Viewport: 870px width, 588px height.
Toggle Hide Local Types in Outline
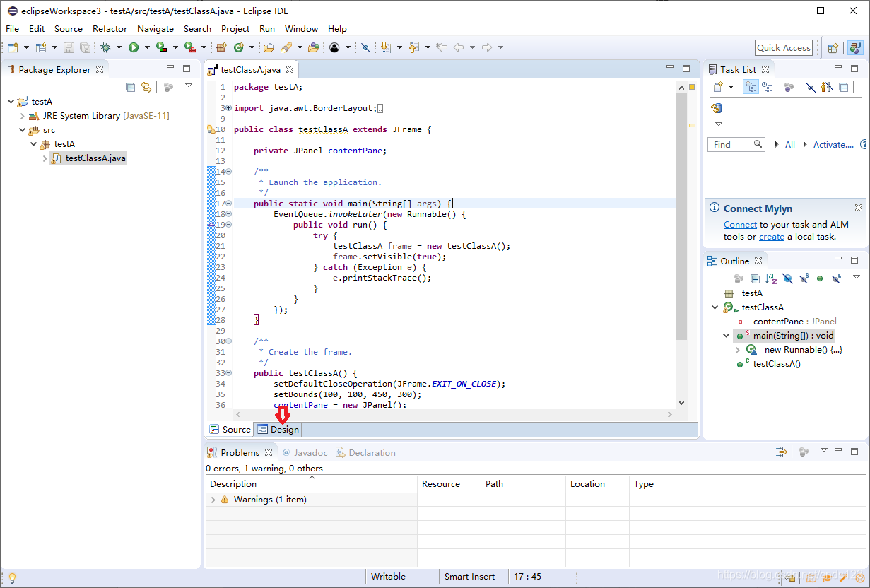point(836,278)
